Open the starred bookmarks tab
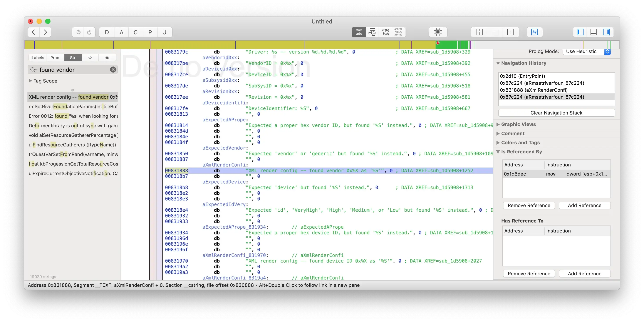Image resolution: width=644 pixels, height=322 pixels. tap(90, 58)
